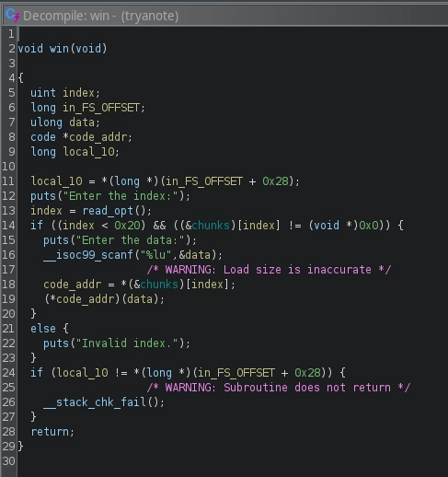
Task: Click the chunks global on line 14
Action: pos(211,226)
